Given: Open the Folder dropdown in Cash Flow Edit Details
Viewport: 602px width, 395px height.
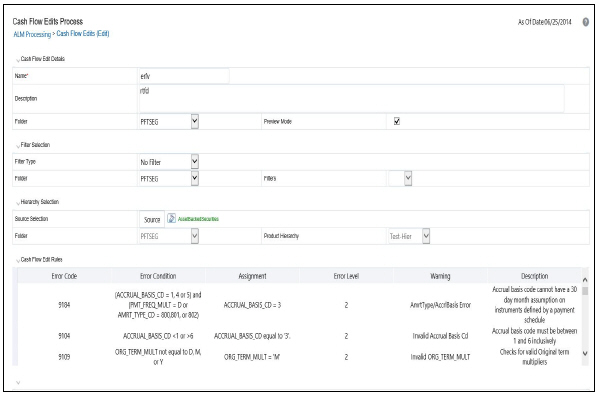Looking at the screenshot, I should [x=169, y=122].
